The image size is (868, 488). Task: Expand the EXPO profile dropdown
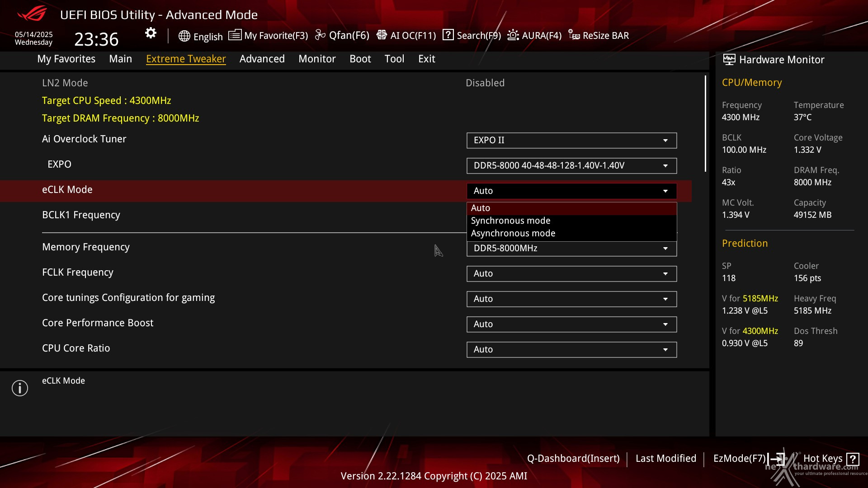click(571, 166)
